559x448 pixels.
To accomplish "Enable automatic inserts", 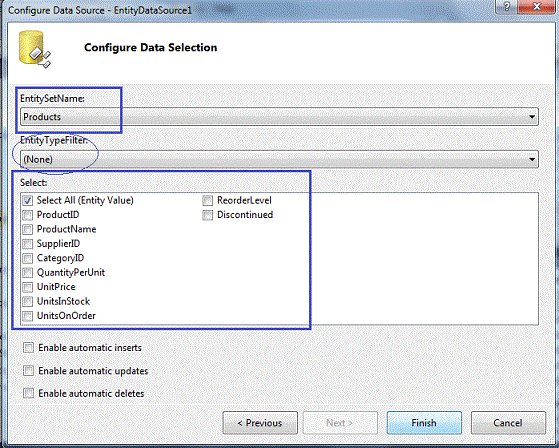I will [29, 347].
